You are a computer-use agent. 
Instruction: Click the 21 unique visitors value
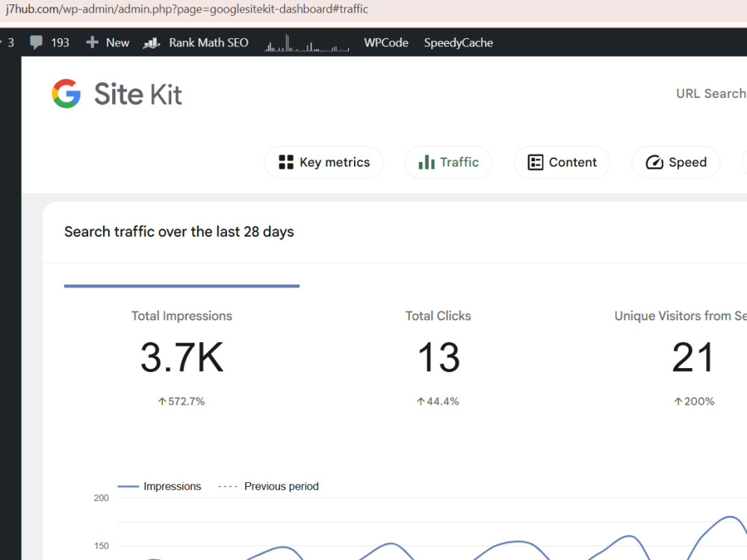[693, 357]
